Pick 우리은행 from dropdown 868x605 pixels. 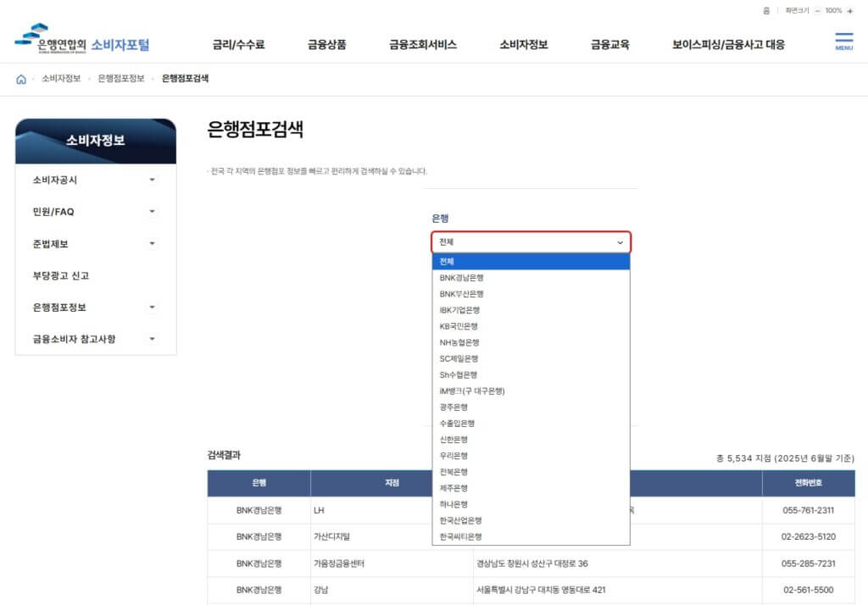coord(453,456)
